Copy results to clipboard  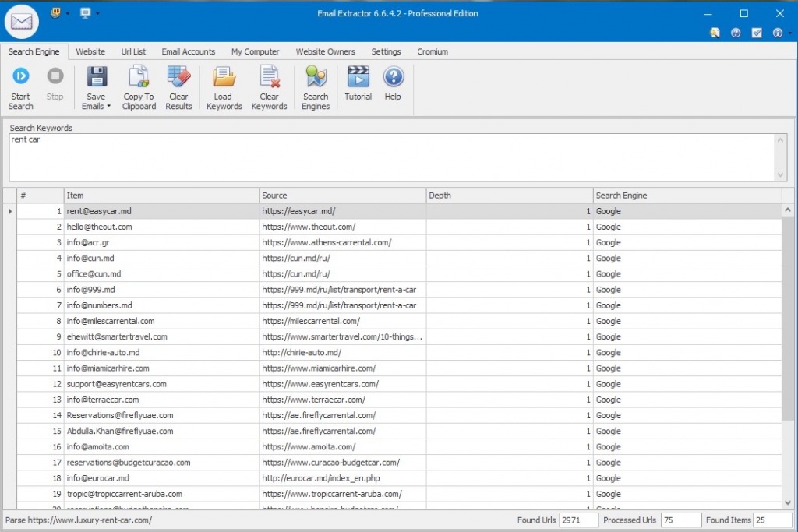point(139,88)
